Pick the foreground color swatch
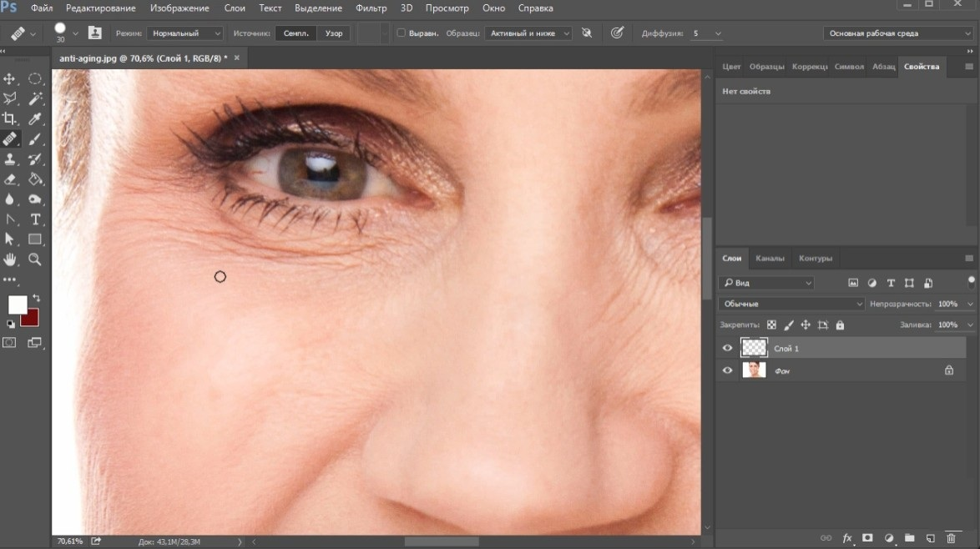The image size is (980, 549). (16, 305)
